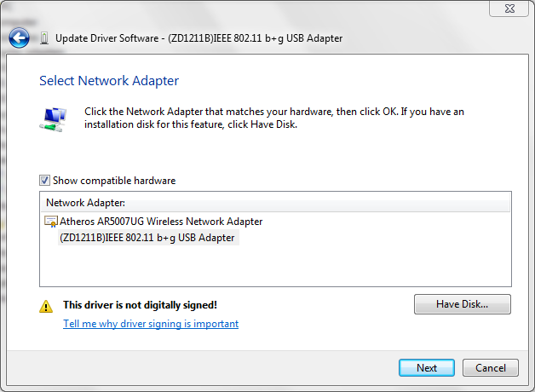Close the Update Driver Software window
The width and height of the screenshot is (535, 392).
pyautogui.click(x=509, y=9)
